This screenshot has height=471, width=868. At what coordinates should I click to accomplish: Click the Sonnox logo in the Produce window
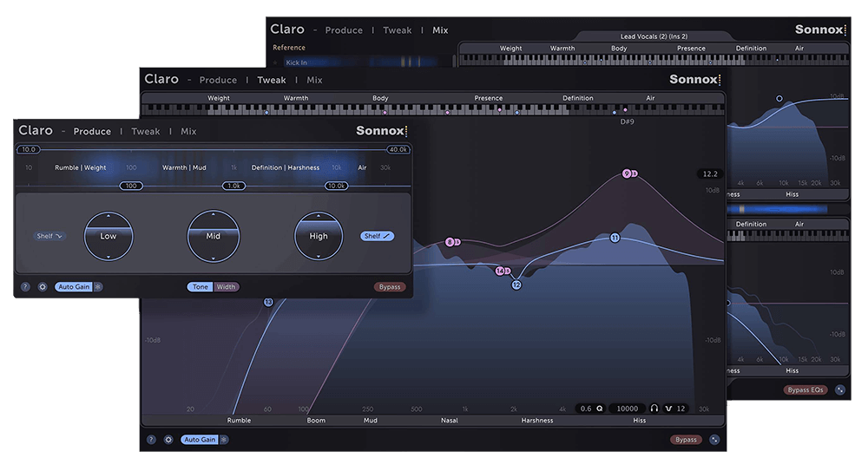[381, 131]
